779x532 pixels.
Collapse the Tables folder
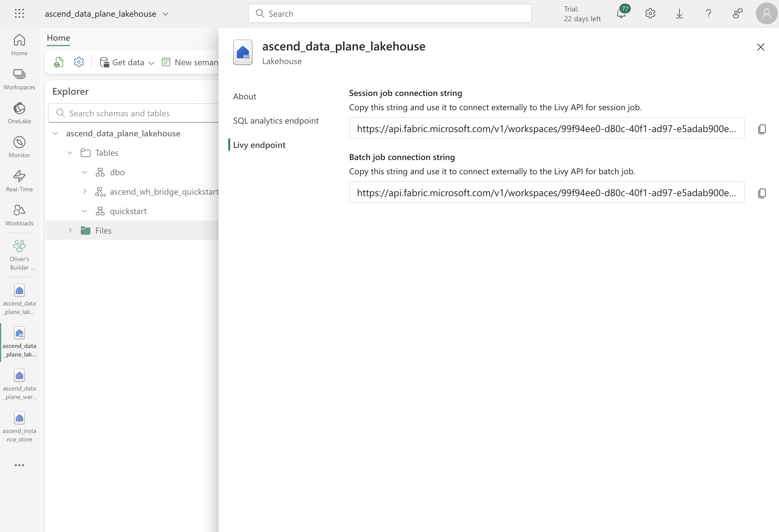point(70,153)
